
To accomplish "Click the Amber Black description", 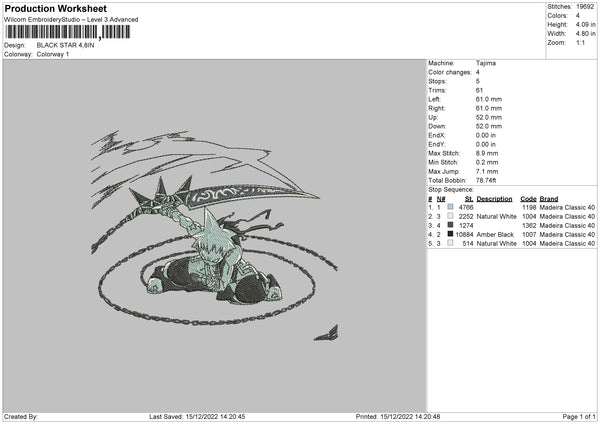I will [x=495, y=235].
